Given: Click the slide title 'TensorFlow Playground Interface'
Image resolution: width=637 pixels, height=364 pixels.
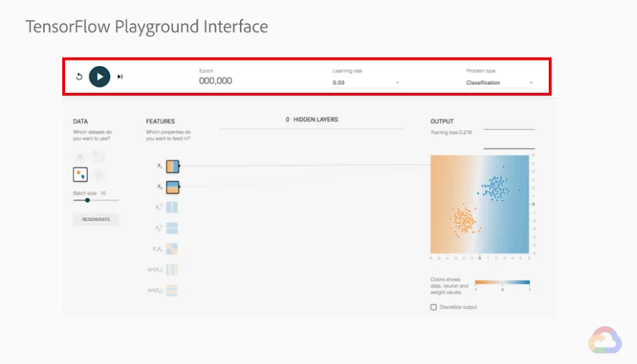Looking at the screenshot, I should 147,26.
